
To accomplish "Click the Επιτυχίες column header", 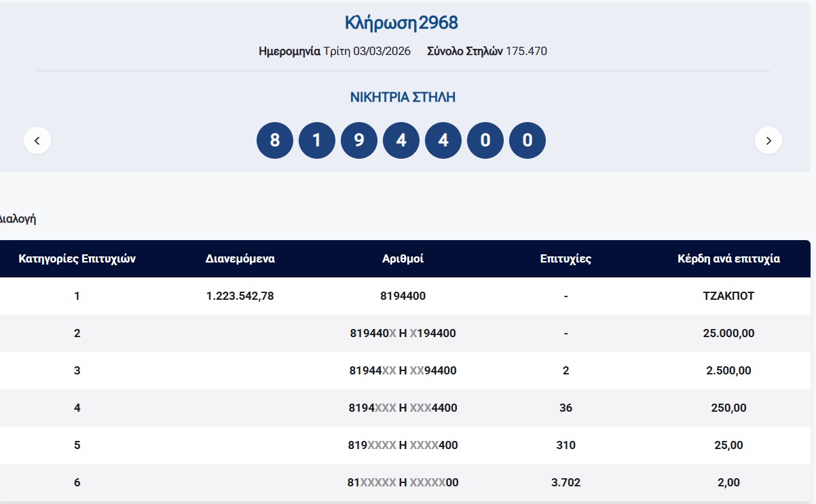I will click(565, 258).
